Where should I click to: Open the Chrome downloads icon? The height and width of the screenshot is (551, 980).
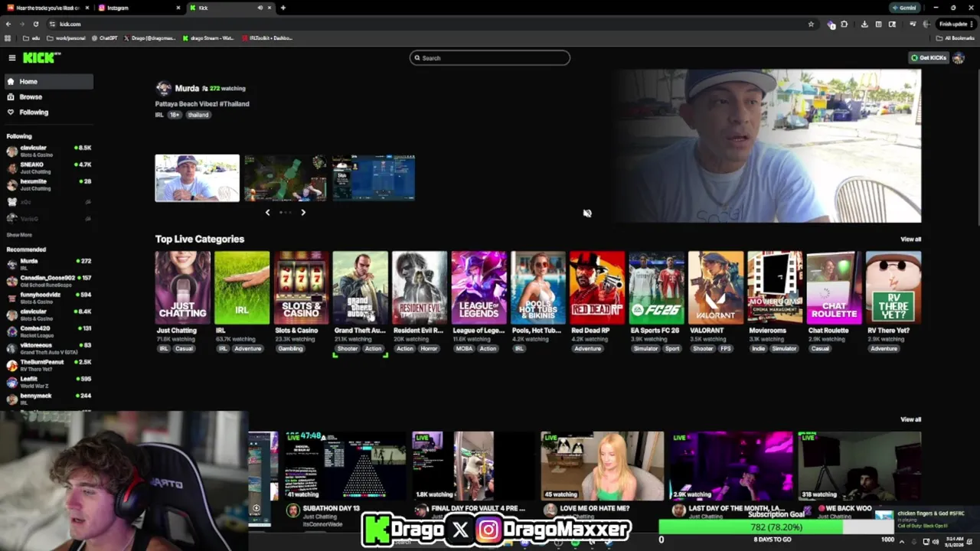point(864,24)
